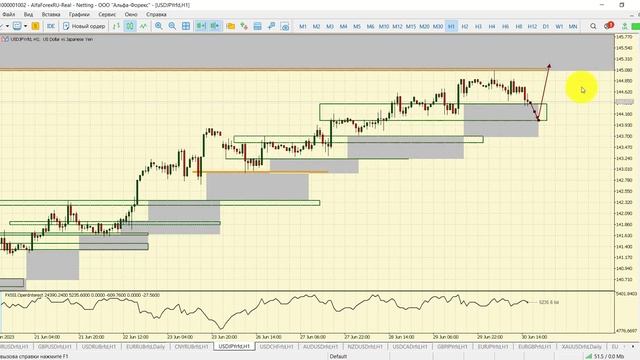Open notifications with red badge
The width and height of the screenshot is (640, 360).
click(608, 26)
